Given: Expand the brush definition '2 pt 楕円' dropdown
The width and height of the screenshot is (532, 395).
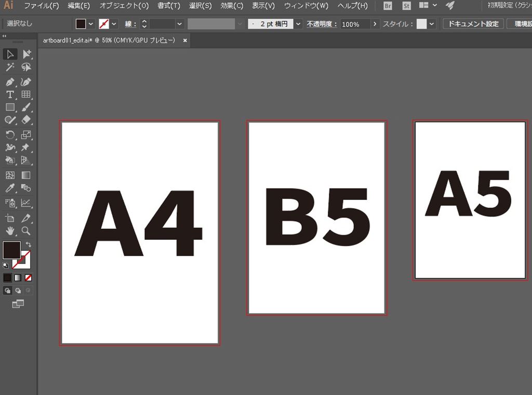Looking at the screenshot, I should (298, 24).
